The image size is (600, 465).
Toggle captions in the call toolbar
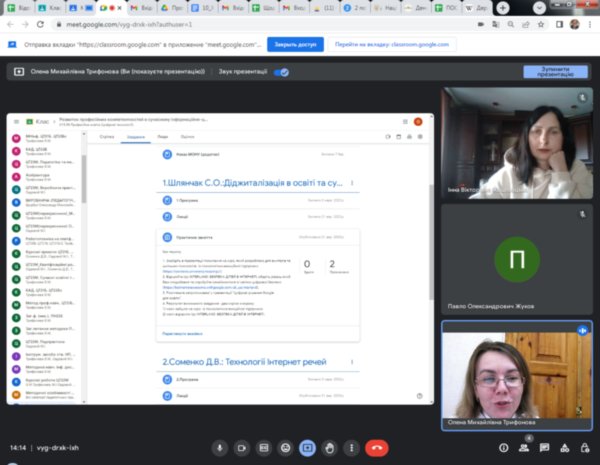pos(262,448)
